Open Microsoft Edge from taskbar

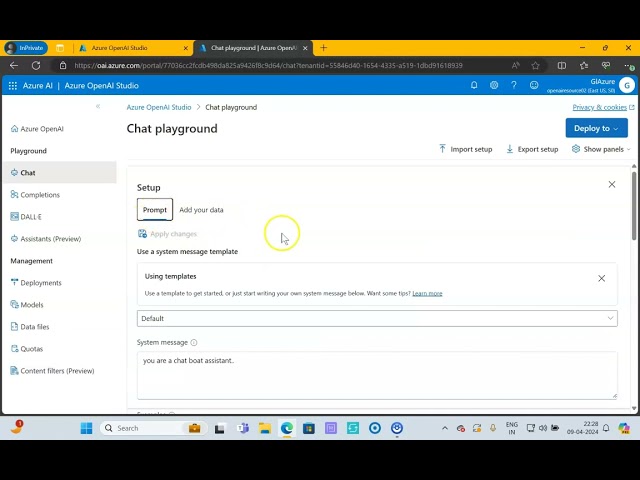pos(287,428)
